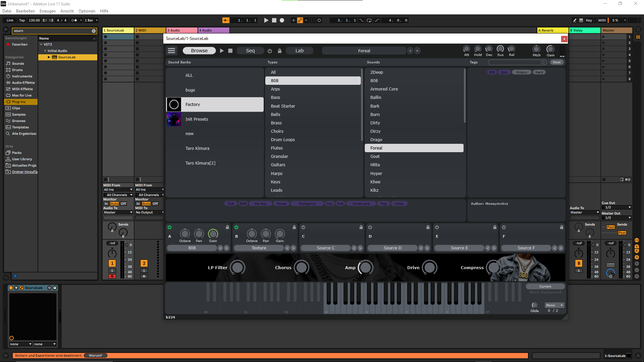Click Ableton transport stop button
644x362 pixels.
coord(274,20)
